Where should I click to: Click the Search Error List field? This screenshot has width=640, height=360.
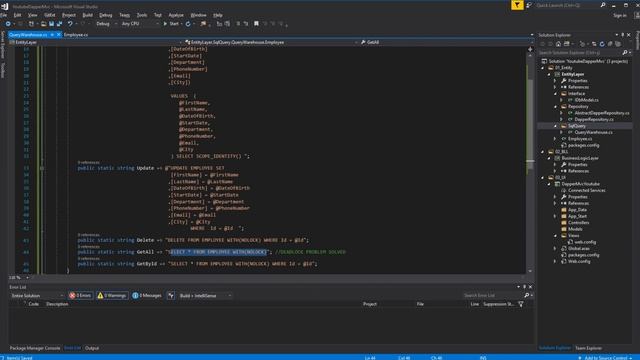493,295
